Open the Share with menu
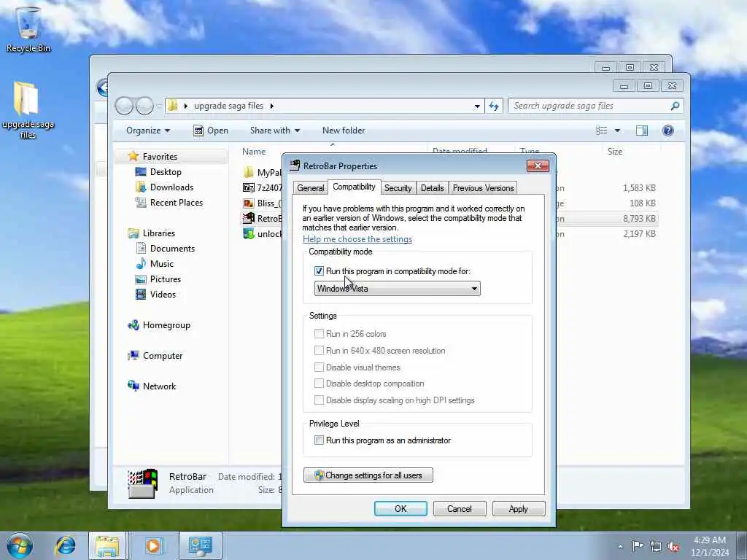Image resolution: width=747 pixels, height=560 pixels. point(275,131)
